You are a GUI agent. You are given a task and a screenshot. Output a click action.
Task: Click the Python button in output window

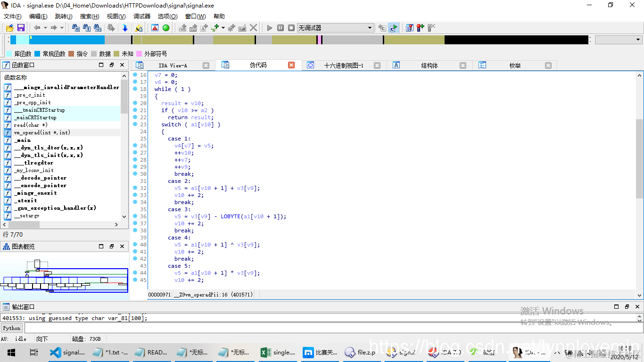tap(12, 328)
